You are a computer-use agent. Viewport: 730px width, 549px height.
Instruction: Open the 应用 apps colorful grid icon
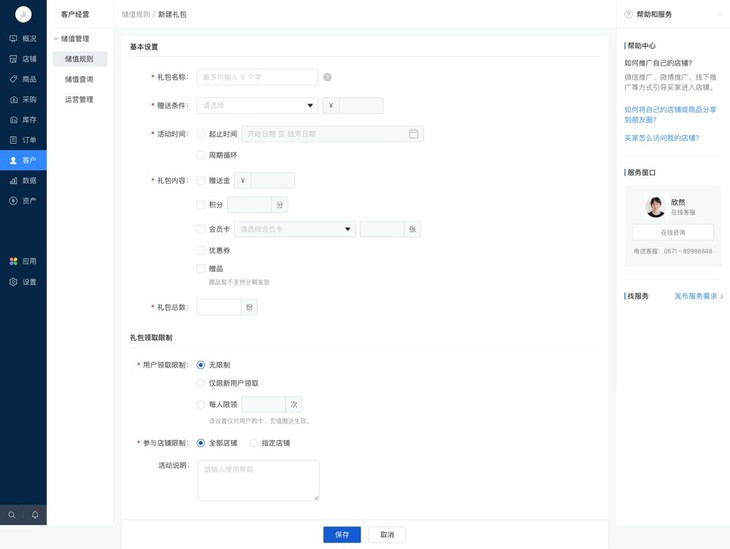click(x=13, y=261)
